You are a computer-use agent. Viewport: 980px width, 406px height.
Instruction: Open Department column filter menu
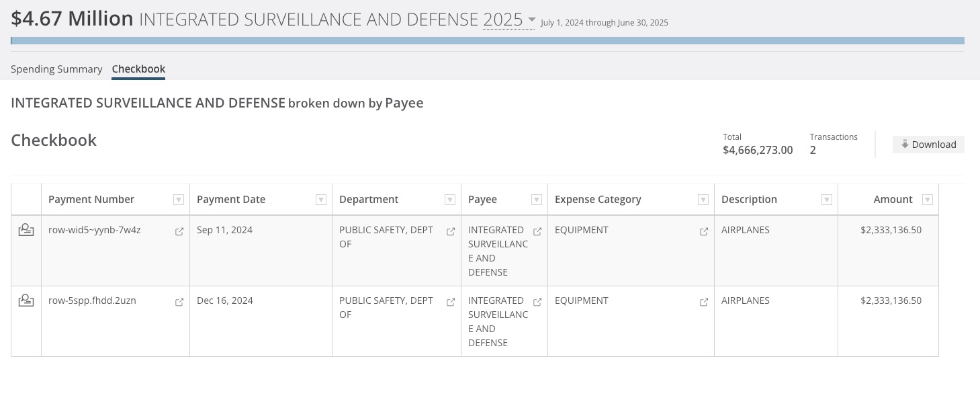[450, 200]
